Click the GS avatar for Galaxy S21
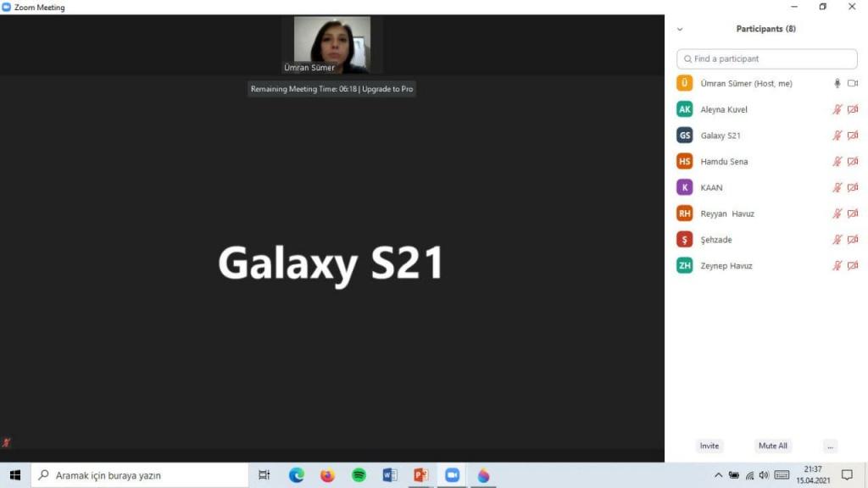Image resolution: width=868 pixels, height=488 pixels. (x=684, y=136)
